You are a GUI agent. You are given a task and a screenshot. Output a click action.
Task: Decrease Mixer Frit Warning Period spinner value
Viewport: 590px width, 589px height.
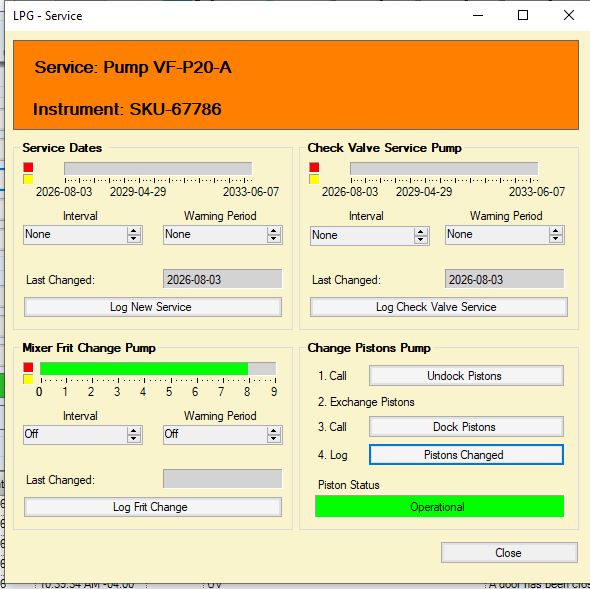point(274,439)
